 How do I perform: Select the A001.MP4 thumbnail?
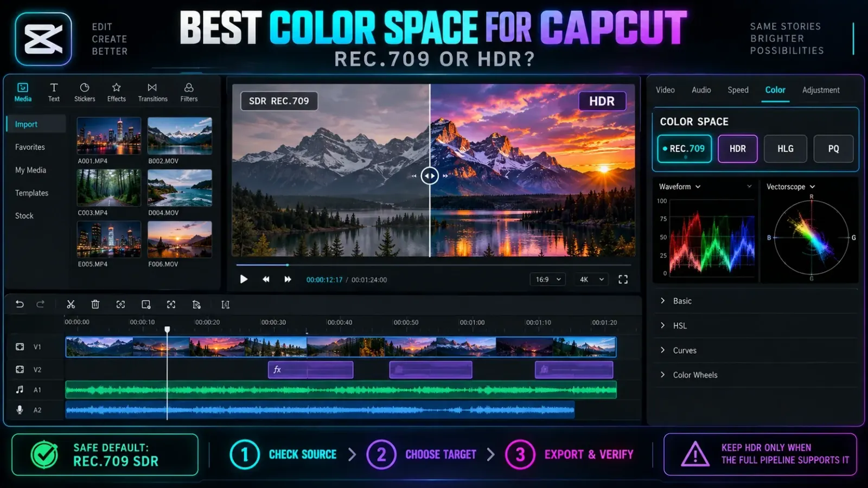(x=109, y=136)
